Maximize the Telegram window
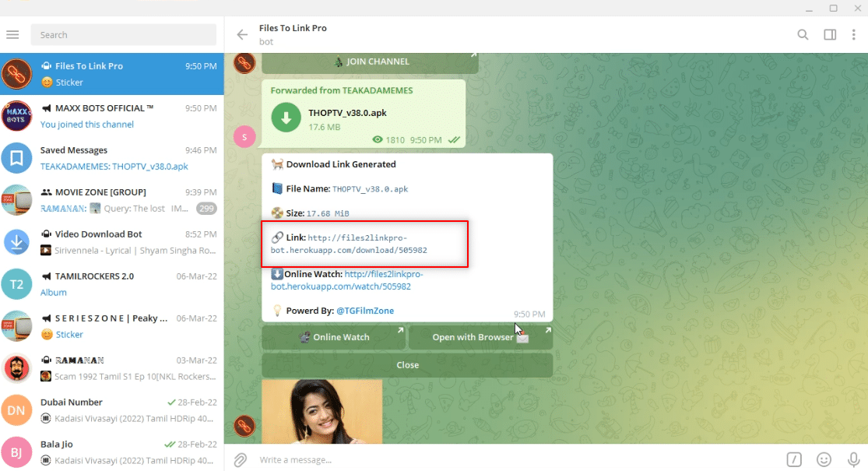Viewport: 868px width, 471px height. click(x=833, y=8)
